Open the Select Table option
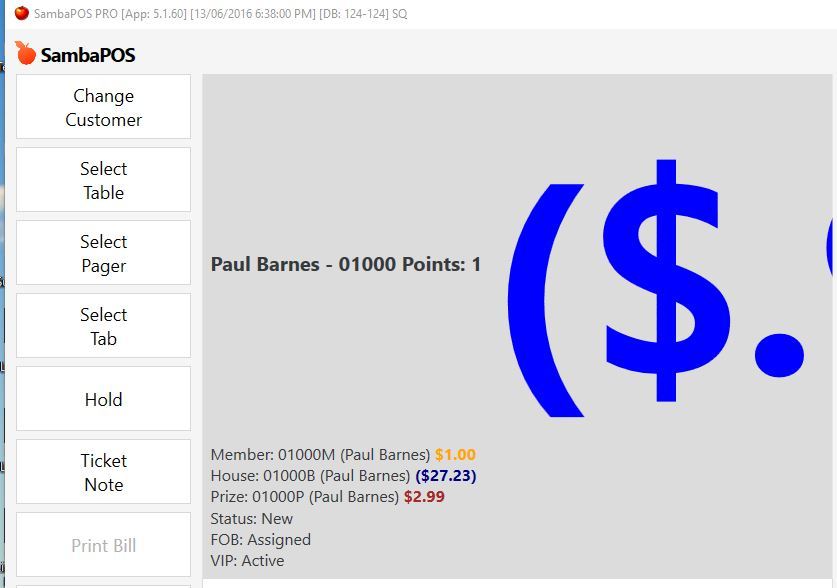 (104, 180)
